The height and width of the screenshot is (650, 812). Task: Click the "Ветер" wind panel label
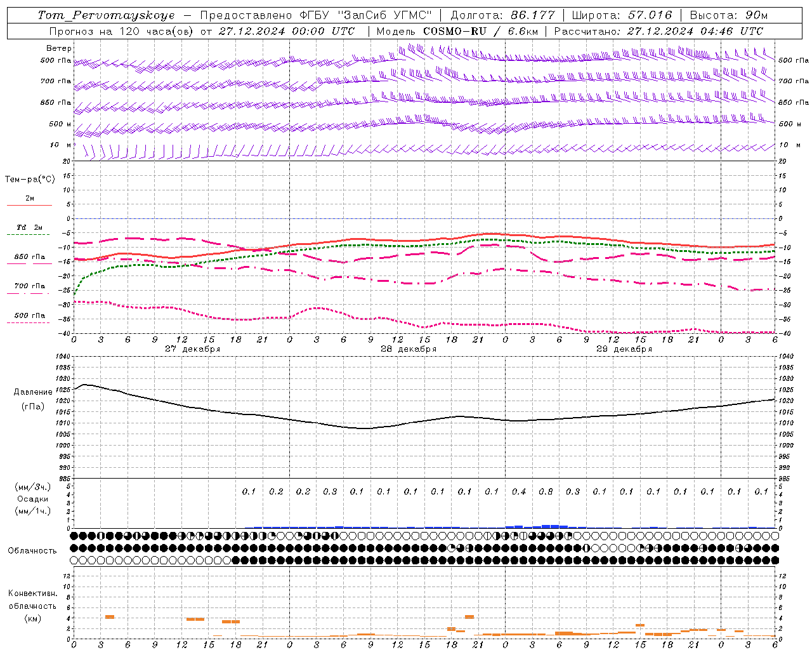pos(59,48)
